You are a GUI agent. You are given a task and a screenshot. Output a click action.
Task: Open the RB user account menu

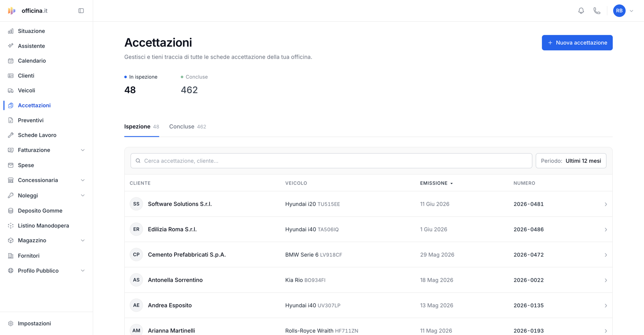(624, 11)
